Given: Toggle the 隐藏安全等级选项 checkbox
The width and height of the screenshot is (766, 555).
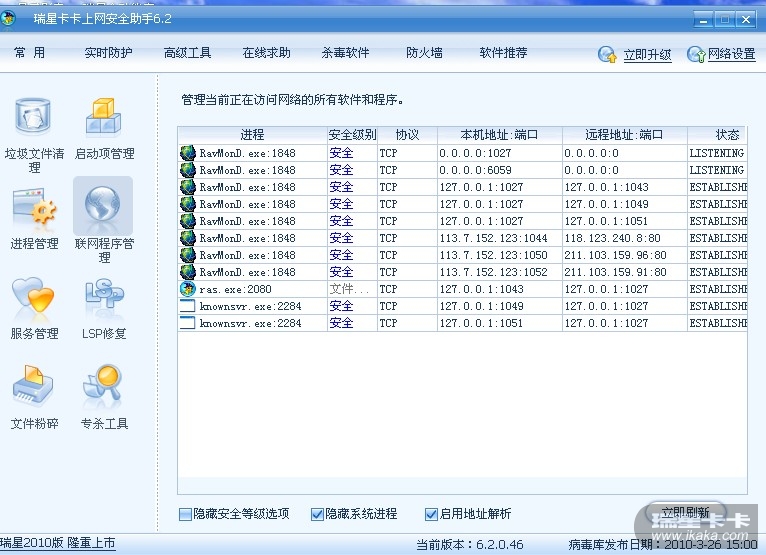Looking at the screenshot, I should tap(185, 514).
